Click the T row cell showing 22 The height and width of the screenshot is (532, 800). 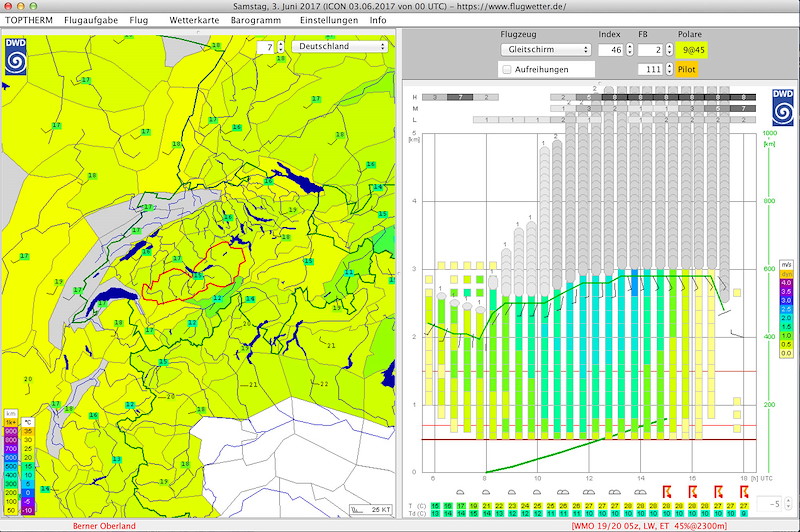click(x=499, y=506)
